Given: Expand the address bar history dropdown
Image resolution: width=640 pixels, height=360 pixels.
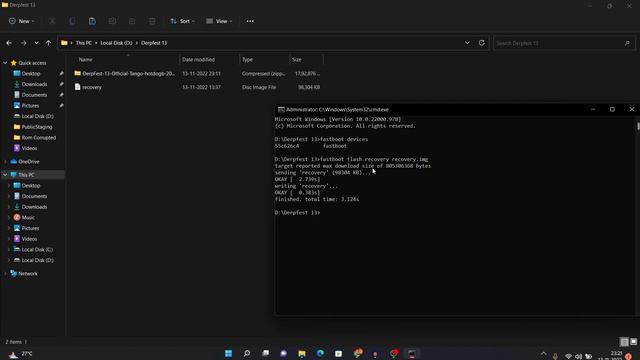Looking at the screenshot, I should tap(467, 43).
